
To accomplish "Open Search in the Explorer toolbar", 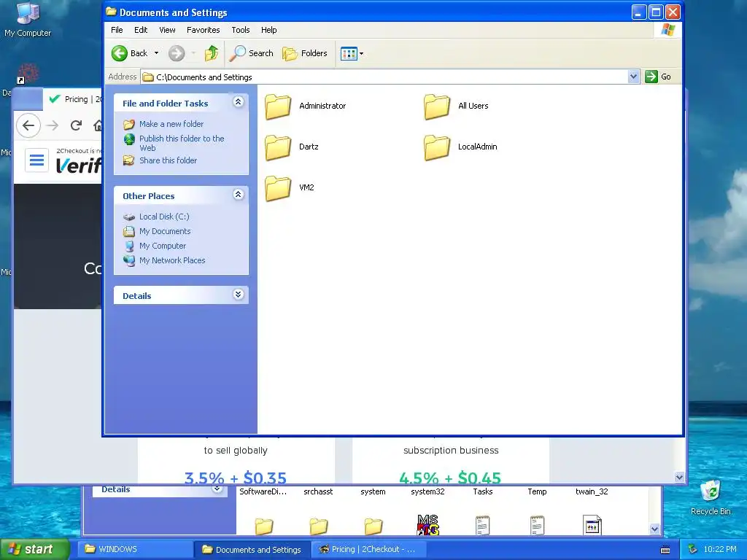I will point(251,53).
